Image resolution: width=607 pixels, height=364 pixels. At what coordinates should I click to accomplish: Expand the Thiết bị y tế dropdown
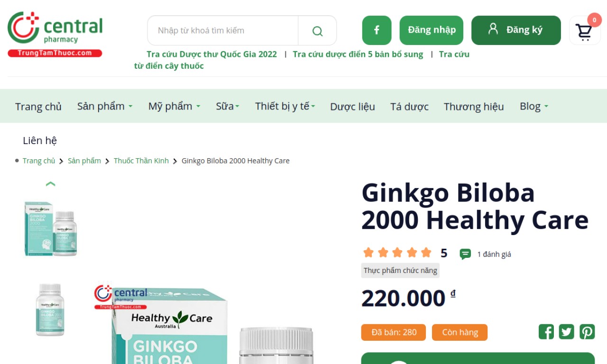click(285, 106)
